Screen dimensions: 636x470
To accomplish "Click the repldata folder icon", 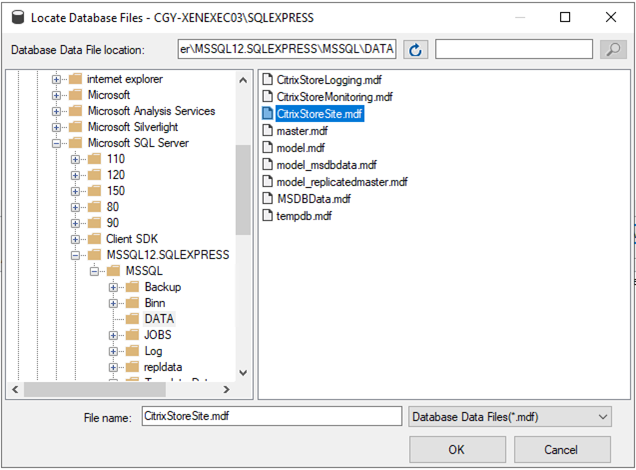I will click(x=132, y=367).
